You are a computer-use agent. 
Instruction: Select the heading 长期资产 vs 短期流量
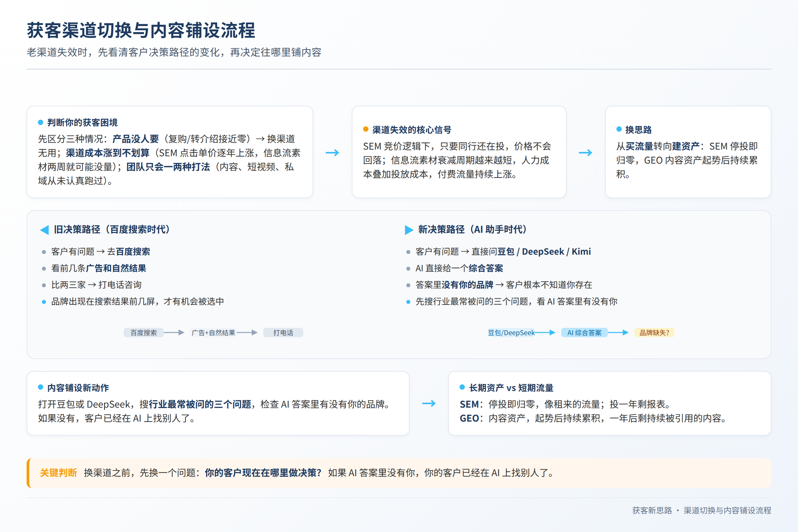point(511,388)
